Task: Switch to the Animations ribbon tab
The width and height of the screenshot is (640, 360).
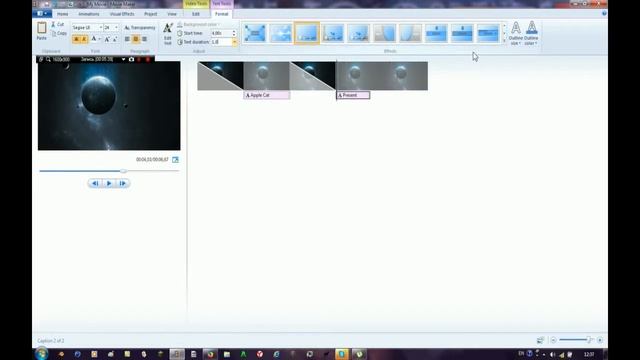Action: pyautogui.click(x=89, y=14)
